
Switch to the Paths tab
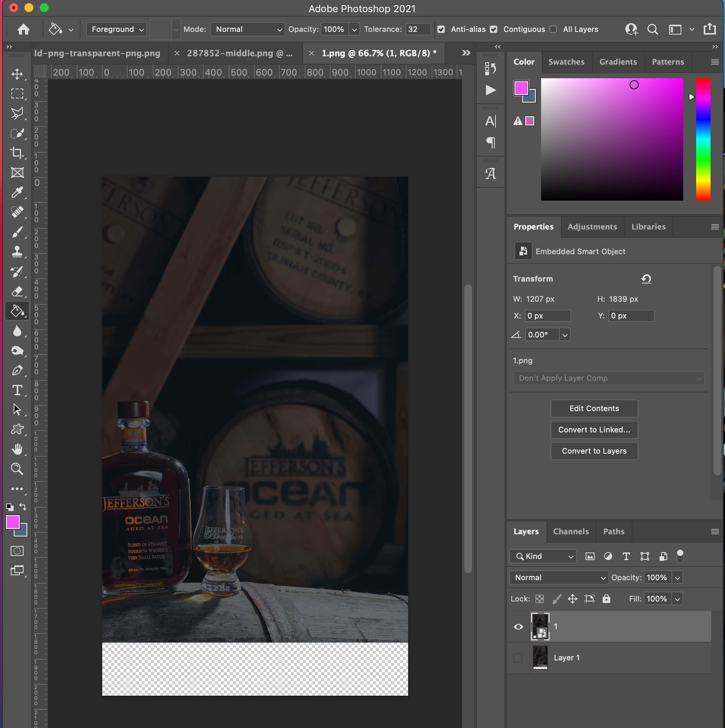coord(614,532)
